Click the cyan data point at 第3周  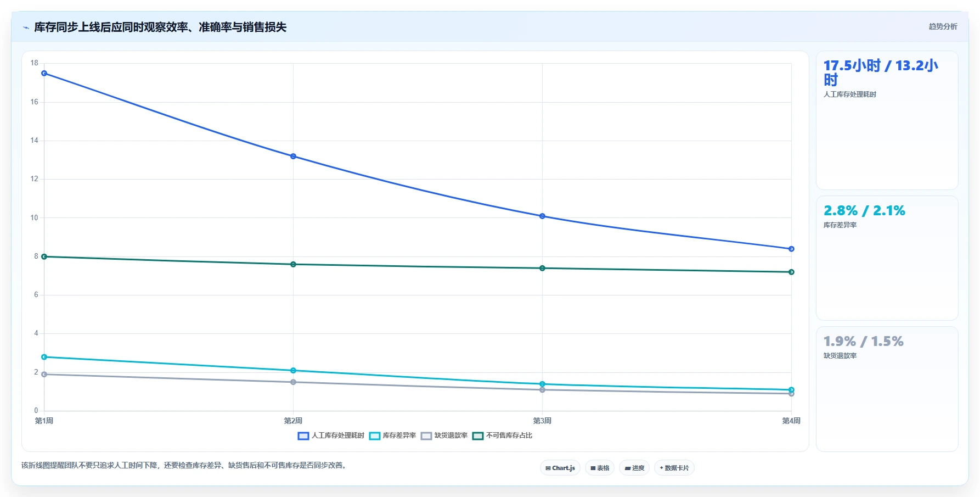pyautogui.click(x=542, y=384)
